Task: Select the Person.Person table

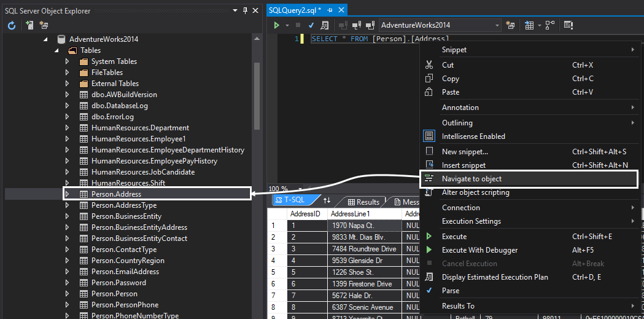Action: click(x=114, y=294)
